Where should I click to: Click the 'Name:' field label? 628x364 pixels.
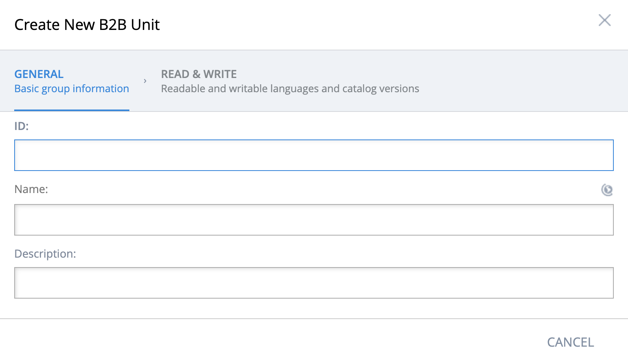pyautogui.click(x=31, y=189)
